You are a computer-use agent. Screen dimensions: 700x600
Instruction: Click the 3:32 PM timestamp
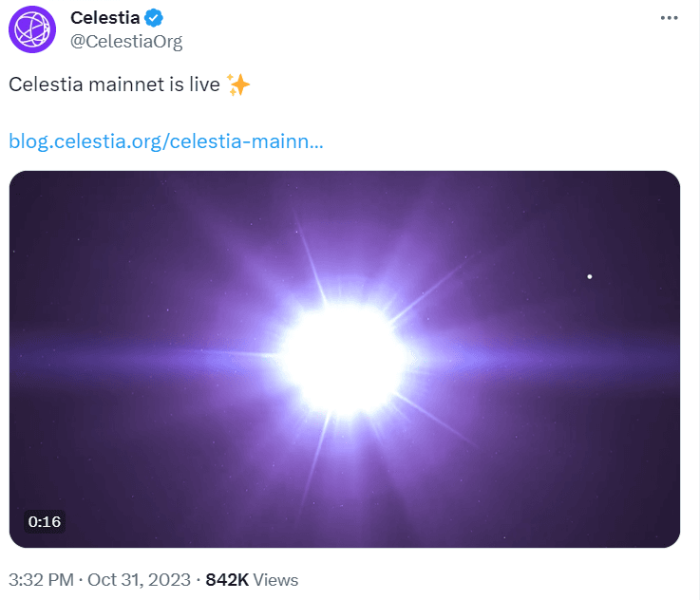pos(43,579)
